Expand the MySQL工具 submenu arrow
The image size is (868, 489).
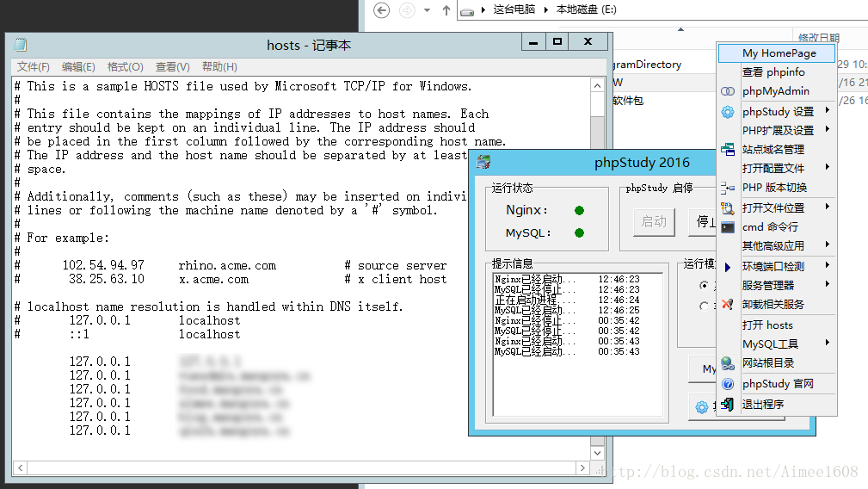click(828, 343)
